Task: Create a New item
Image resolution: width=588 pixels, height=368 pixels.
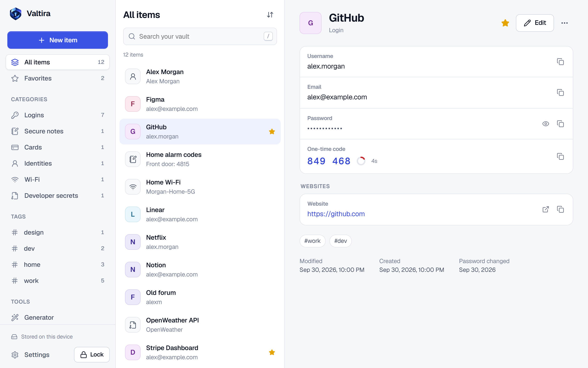Action: [58, 40]
